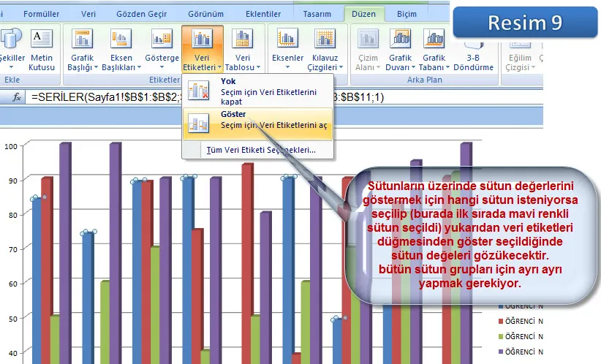The image size is (601, 364).
Task: Click the Grafik Tabanı chart floor icon
Action: 434,39
